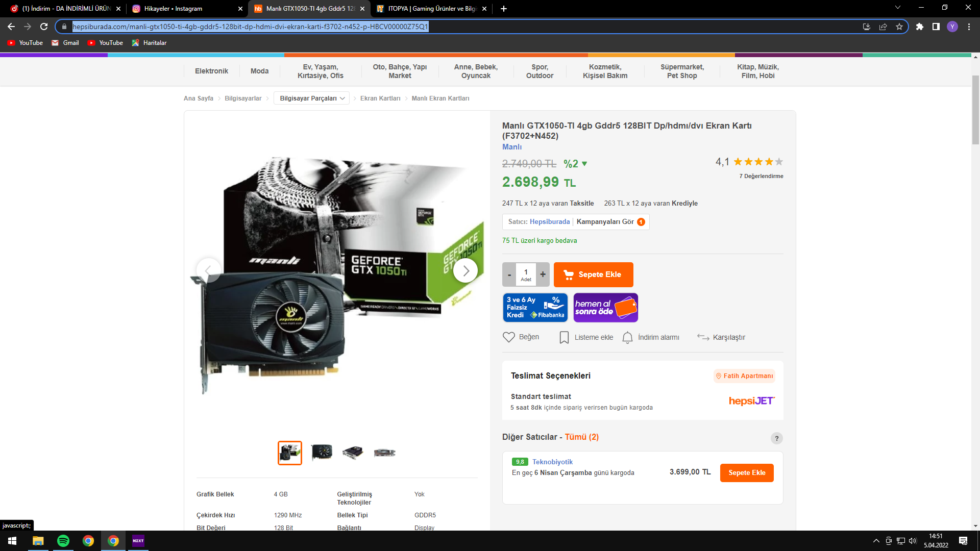Open the Chrome three-dot menu
This screenshot has width=980, height=551.
click(969, 27)
